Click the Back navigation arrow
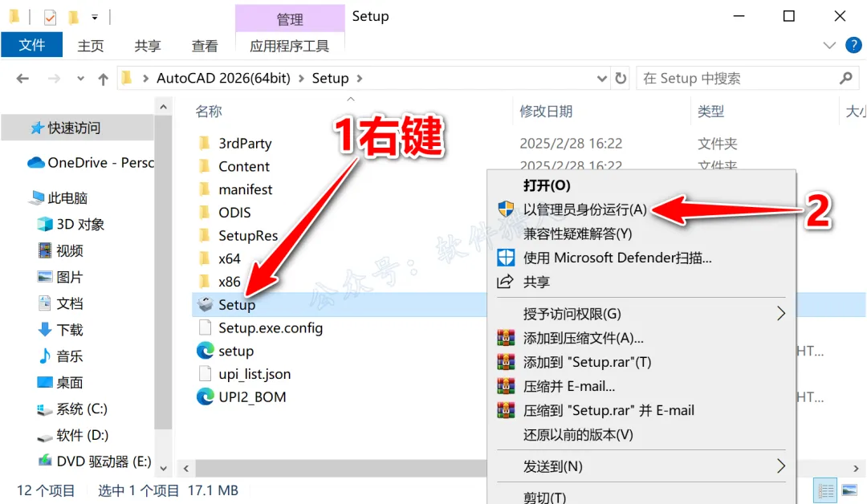Viewport: 867px width, 504px height. coord(22,79)
